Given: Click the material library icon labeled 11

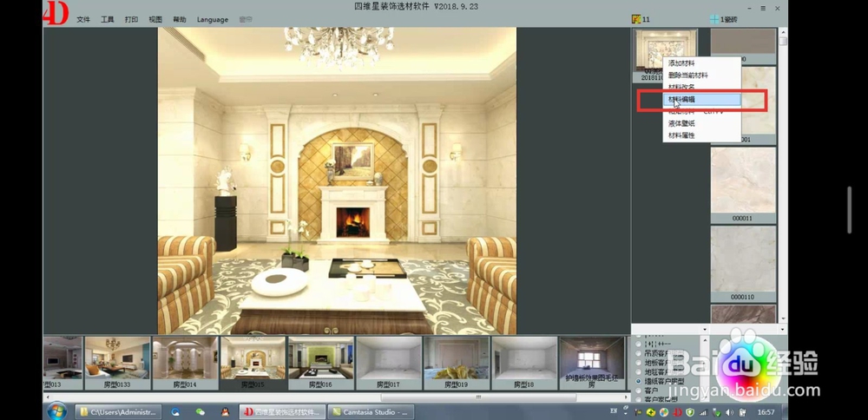Looking at the screenshot, I should (636, 19).
